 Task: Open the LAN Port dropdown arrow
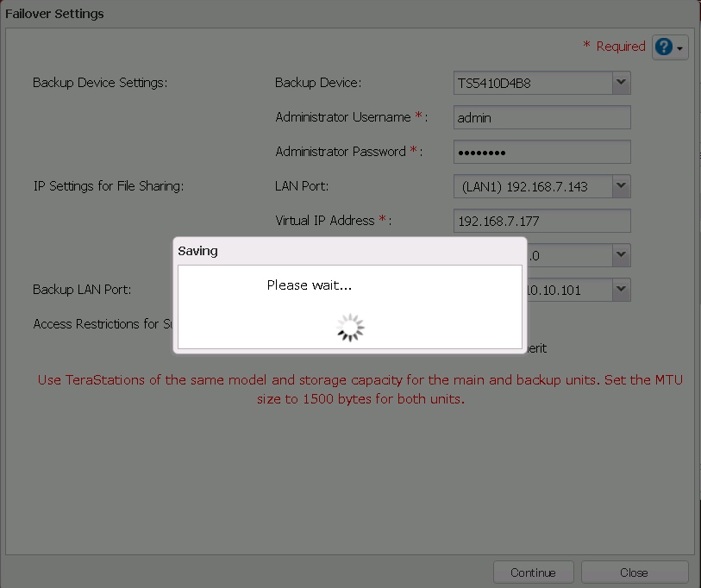coord(621,186)
